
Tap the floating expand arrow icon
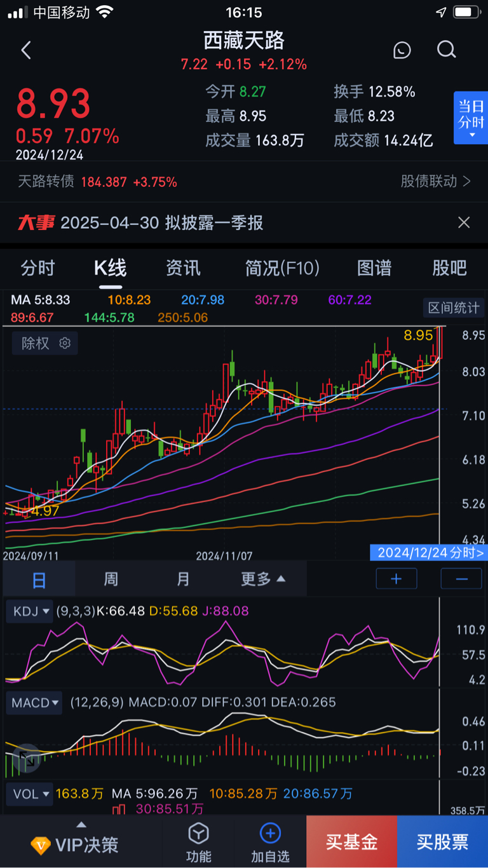pyautogui.click(x=26, y=757)
